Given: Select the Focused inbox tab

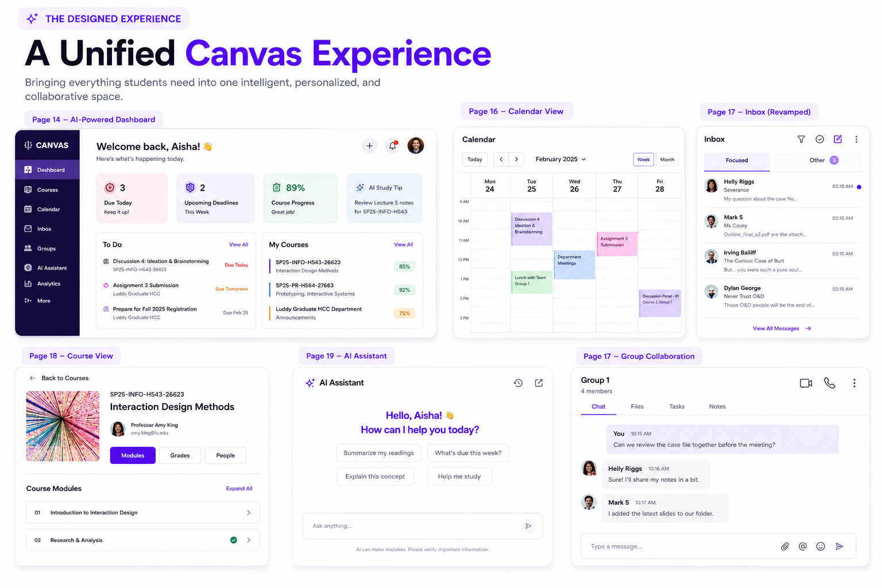Looking at the screenshot, I should (737, 161).
